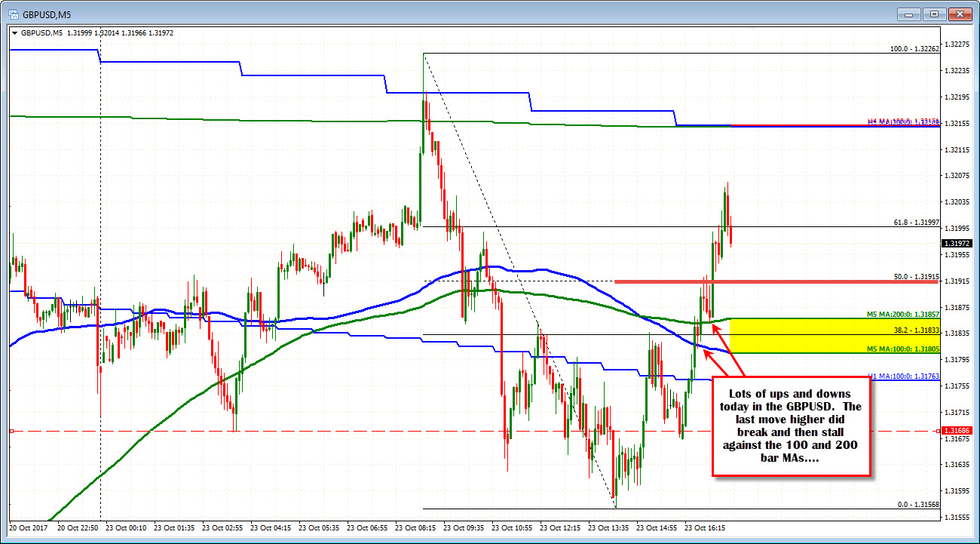Click the 20 Oct 22:50 time label
The image size is (980, 544).
pos(78,528)
